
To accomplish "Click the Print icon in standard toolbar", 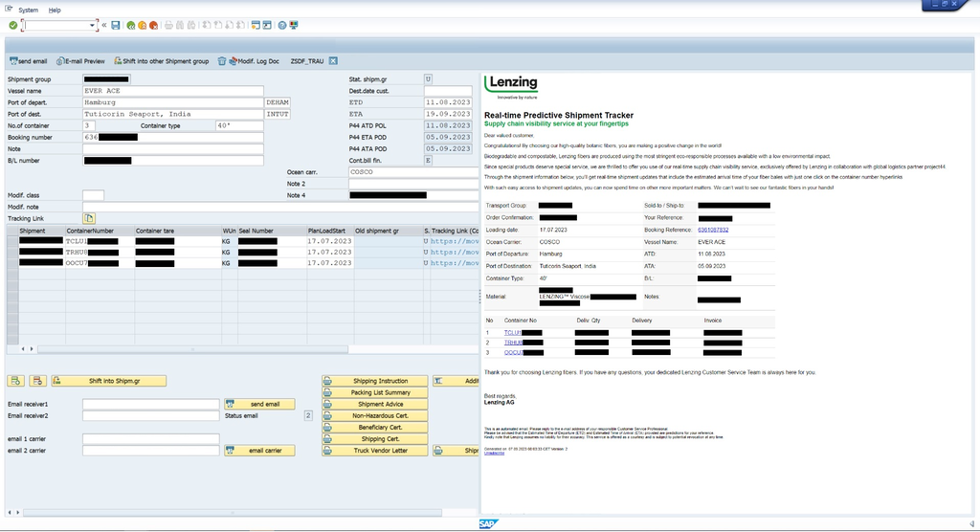I will point(168,25).
